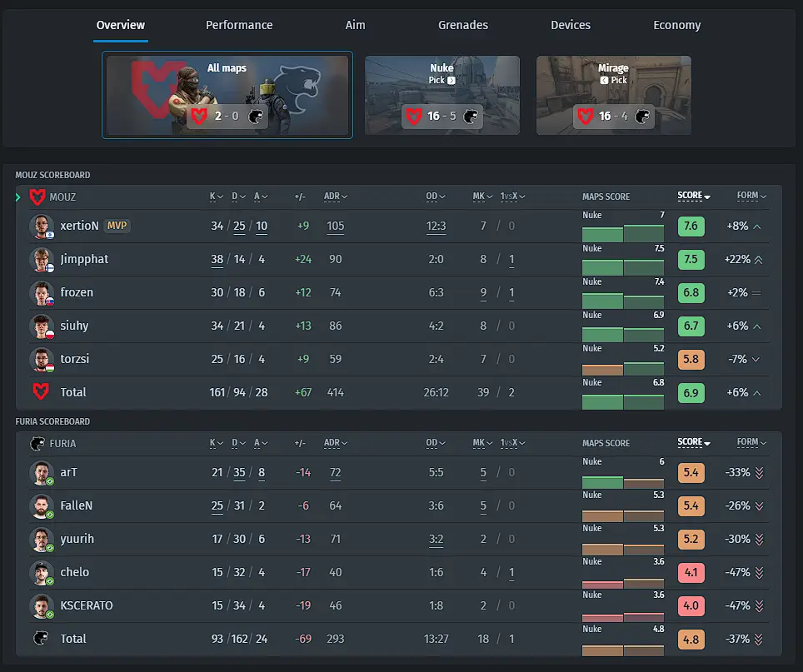Open the Nuke map card
This screenshot has height=672, width=803.
(x=442, y=95)
